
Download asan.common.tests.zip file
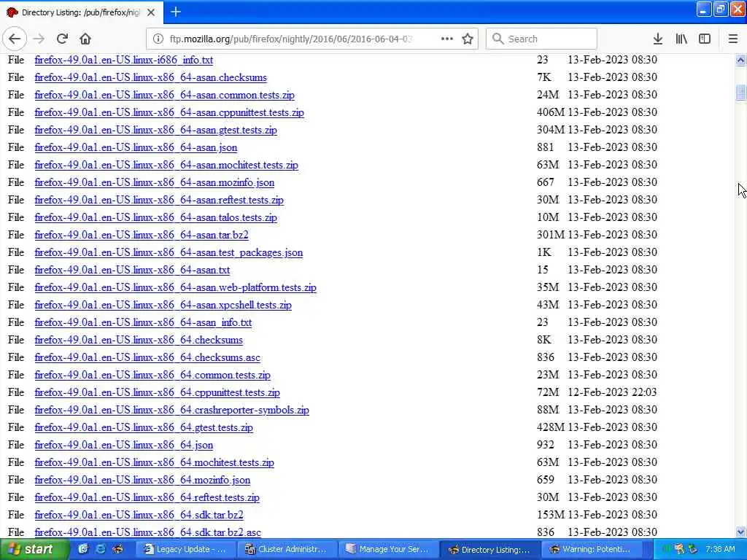[164, 95]
